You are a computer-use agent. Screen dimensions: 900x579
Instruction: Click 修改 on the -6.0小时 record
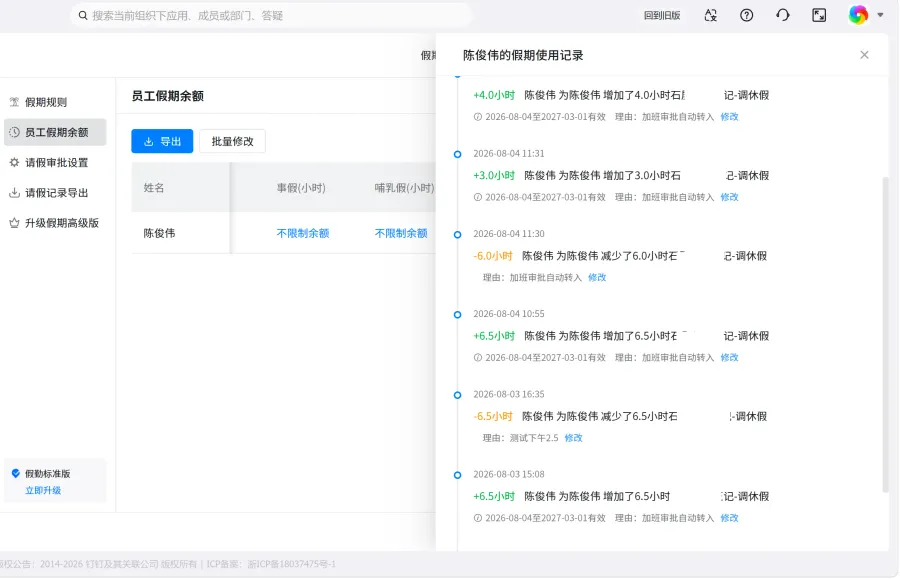click(597, 277)
